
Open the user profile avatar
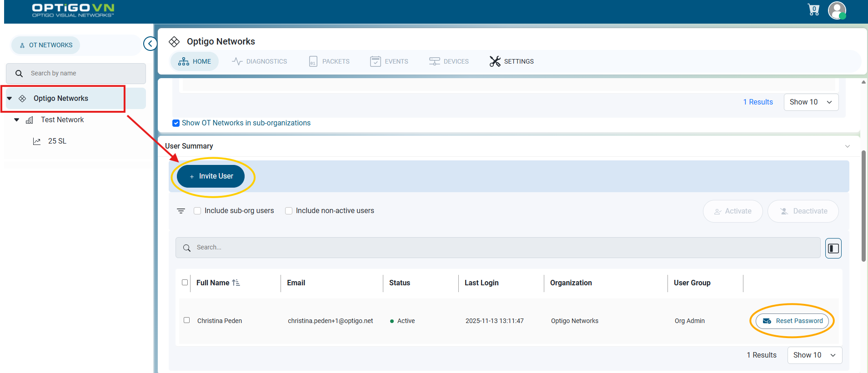pyautogui.click(x=837, y=10)
